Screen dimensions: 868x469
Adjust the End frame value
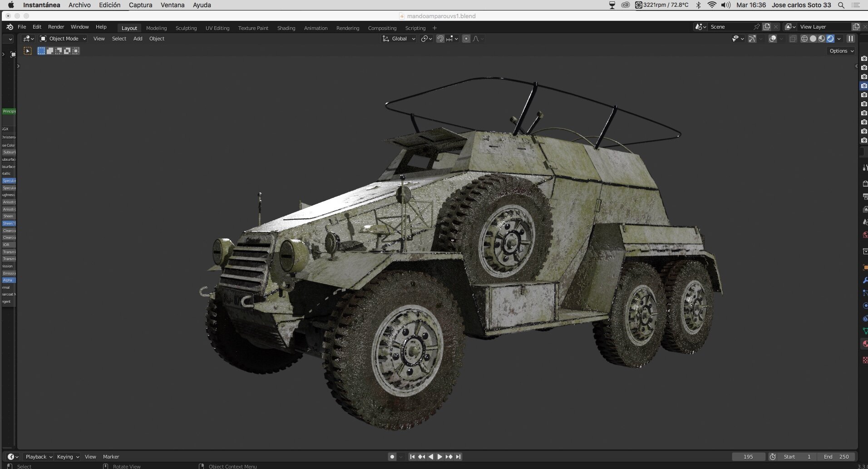click(x=836, y=457)
